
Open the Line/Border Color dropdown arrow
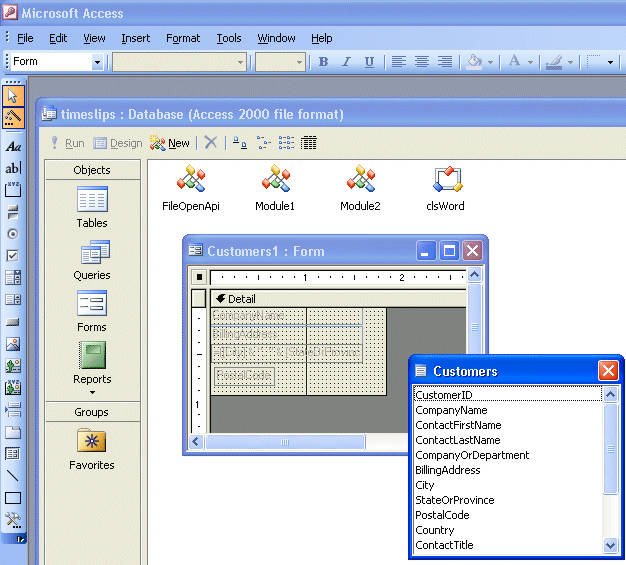570,62
